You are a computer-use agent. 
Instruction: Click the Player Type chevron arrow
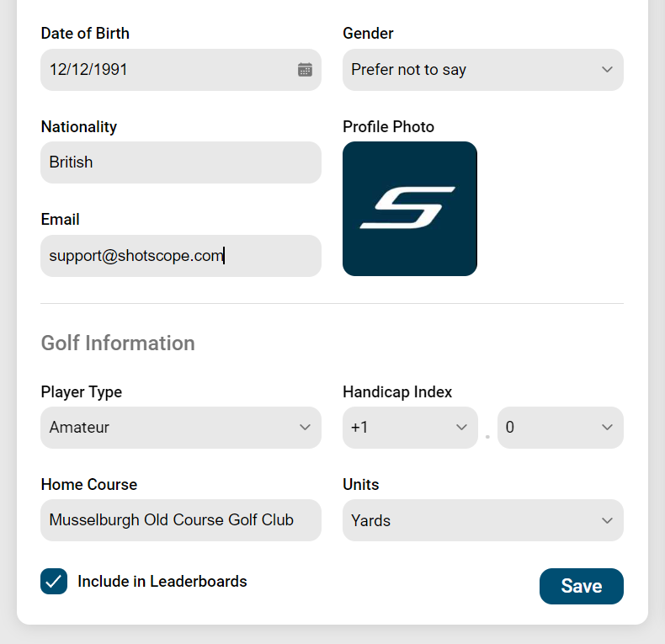pyautogui.click(x=305, y=427)
